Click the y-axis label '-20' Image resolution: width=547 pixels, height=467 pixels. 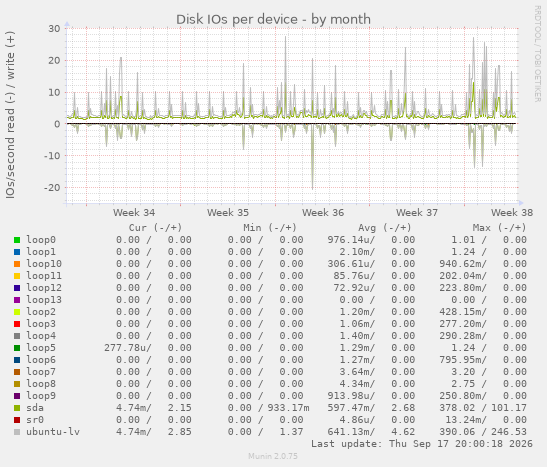(x=52, y=188)
